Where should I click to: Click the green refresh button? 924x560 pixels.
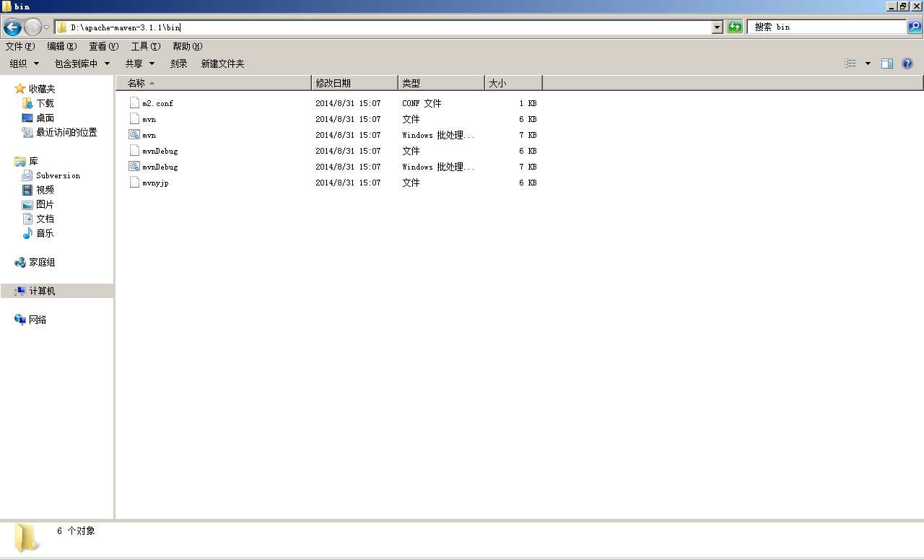735,27
